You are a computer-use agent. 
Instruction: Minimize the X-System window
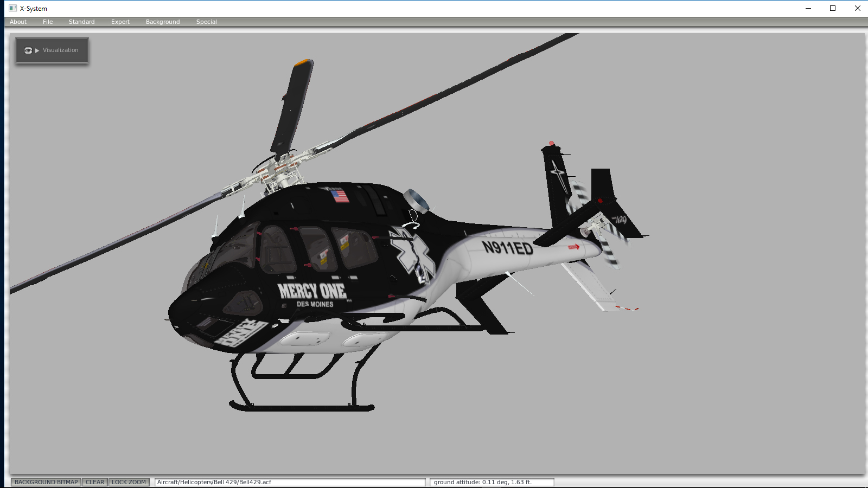[x=808, y=8]
